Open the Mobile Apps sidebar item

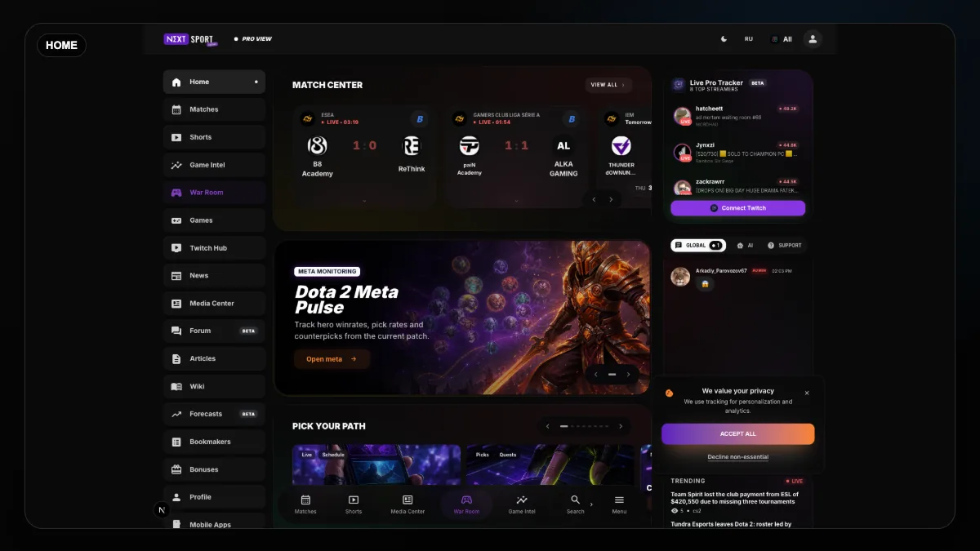214,523
